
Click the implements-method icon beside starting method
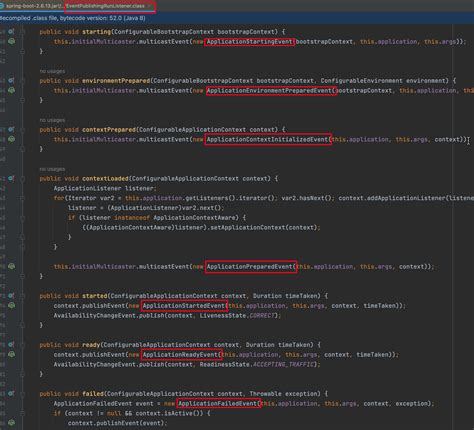pos(11,32)
